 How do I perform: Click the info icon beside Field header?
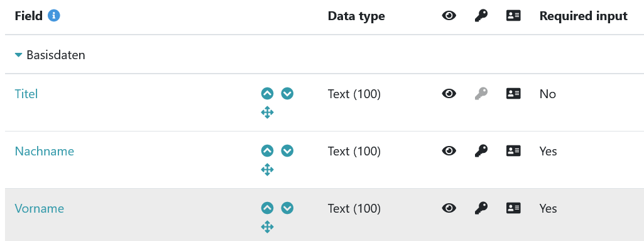click(x=54, y=16)
